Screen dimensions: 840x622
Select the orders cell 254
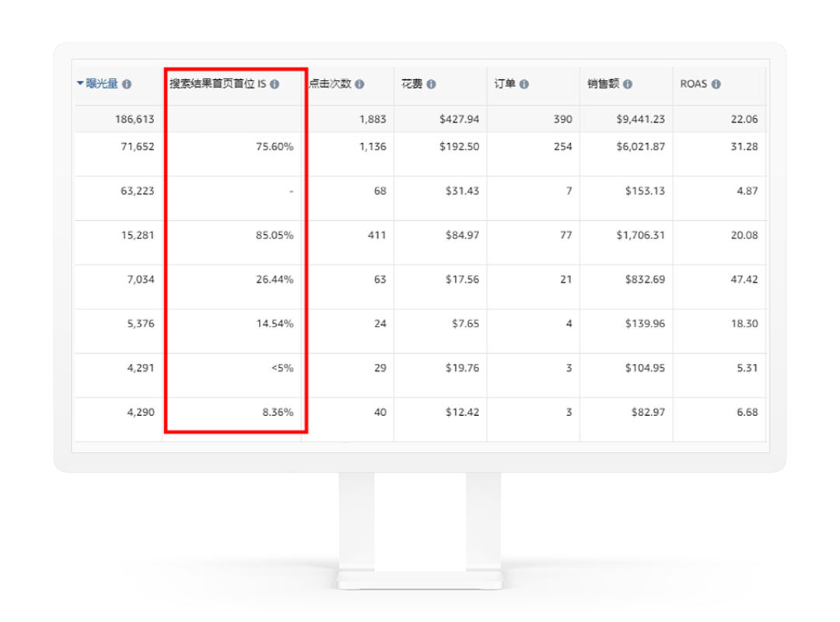563,146
